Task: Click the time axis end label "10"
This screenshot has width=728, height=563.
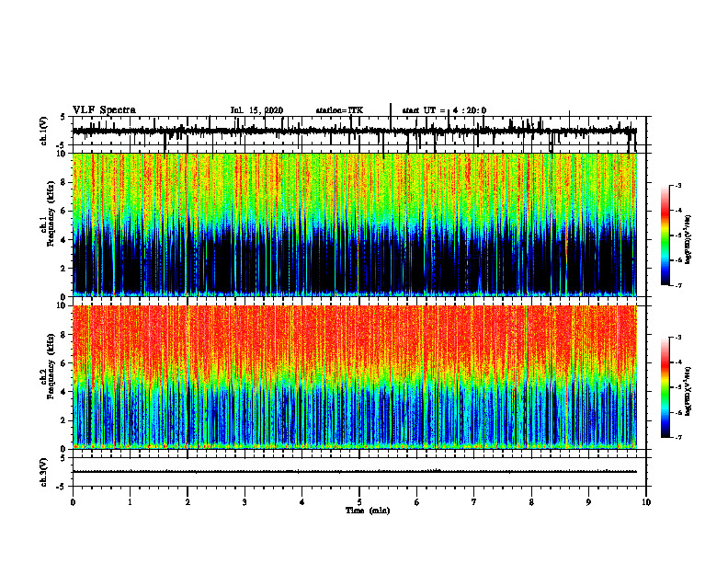Action: [646, 502]
